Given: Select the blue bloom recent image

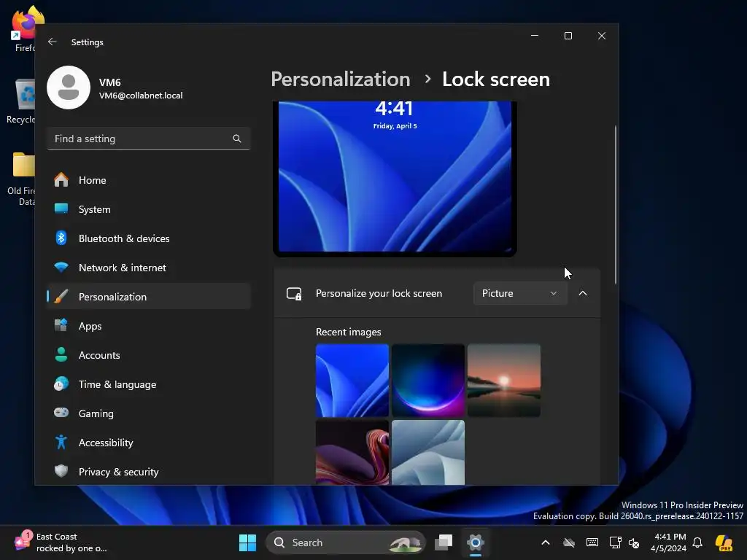Looking at the screenshot, I should click(352, 381).
